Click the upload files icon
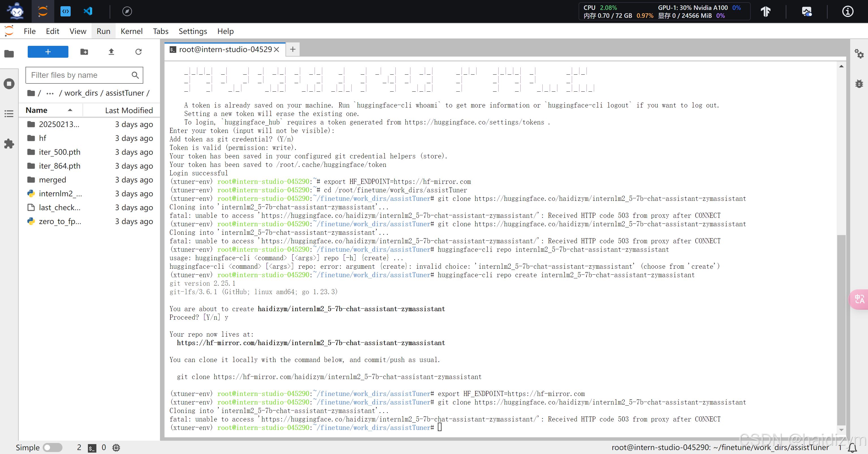868x454 pixels. [111, 51]
